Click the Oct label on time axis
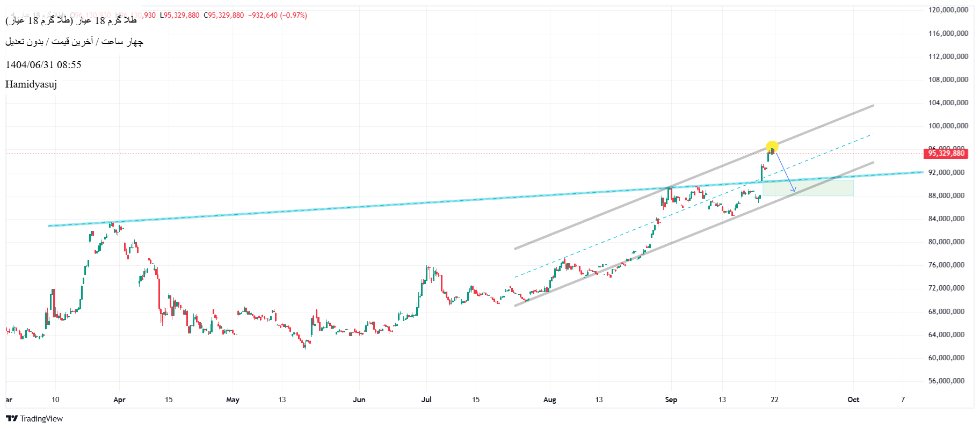Viewport: 980px width, 429px height. pyautogui.click(x=853, y=399)
